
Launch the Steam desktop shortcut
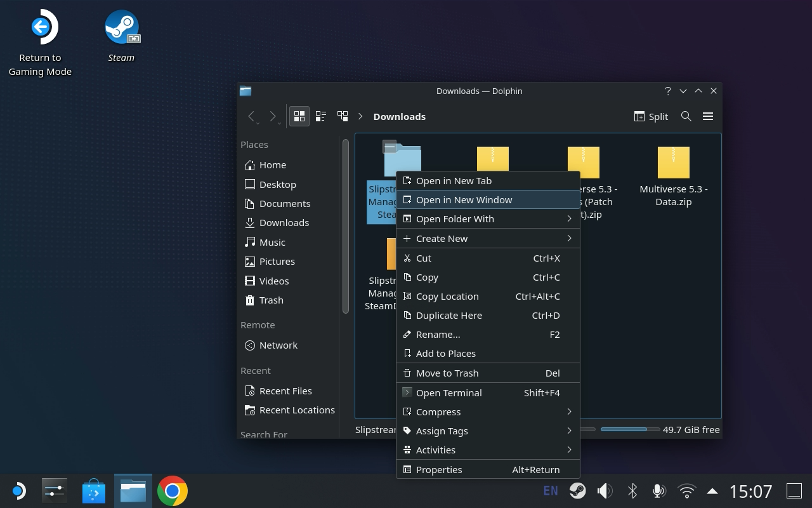(121, 36)
